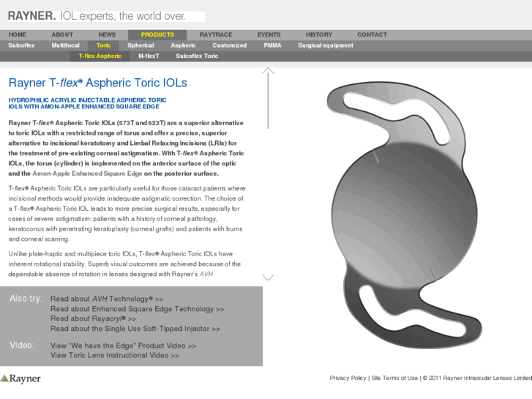Image resolution: width=532 pixels, height=399 pixels.
Task: View the We have the Edge product video
Action: pyautogui.click(x=124, y=346)
